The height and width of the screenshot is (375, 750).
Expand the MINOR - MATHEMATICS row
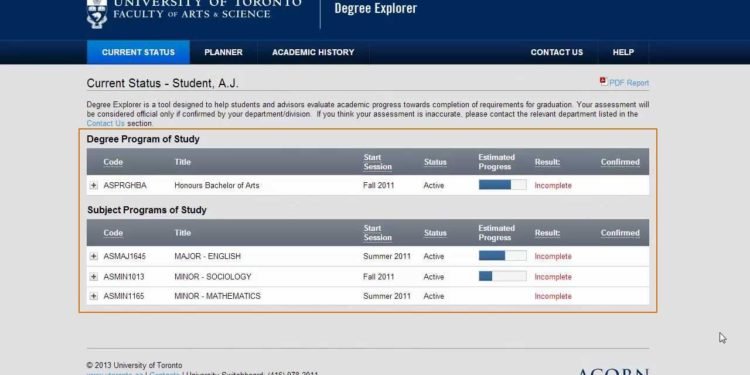[94, 297]
